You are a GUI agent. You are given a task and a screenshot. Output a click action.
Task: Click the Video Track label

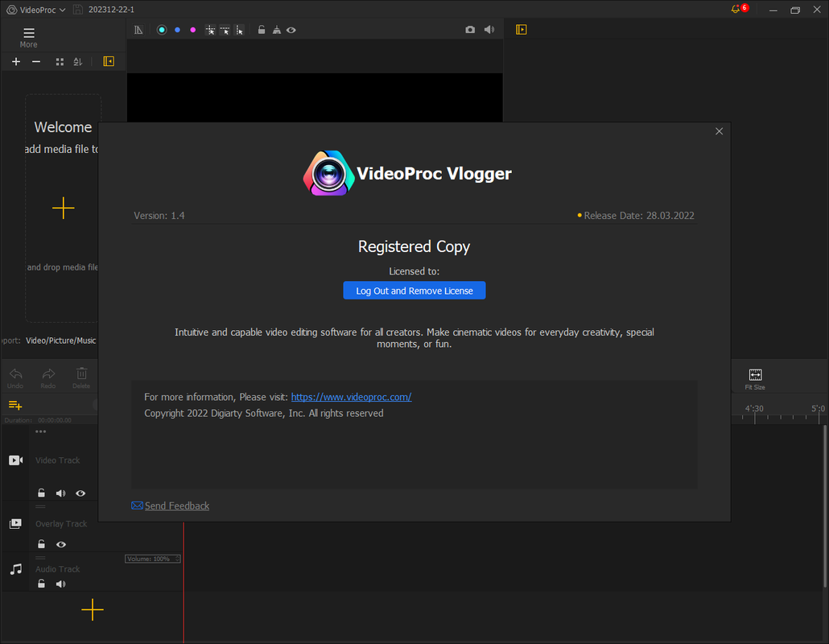point(58,460)
